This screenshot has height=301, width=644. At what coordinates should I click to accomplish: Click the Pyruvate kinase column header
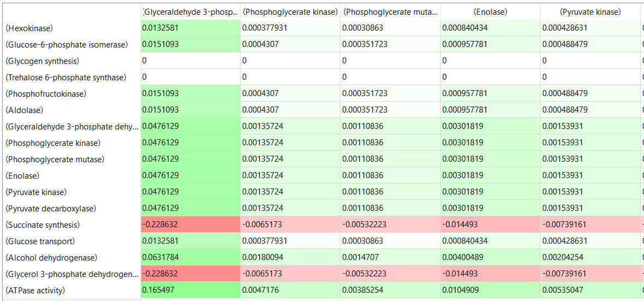[x=590, y=11]
